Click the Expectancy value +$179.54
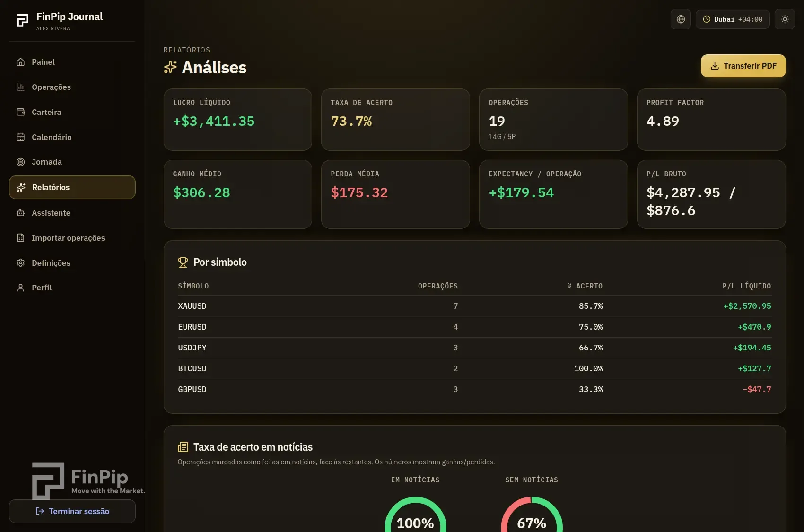Image resolution: width=804 pixels, height=532 pixels. [521, 193]
